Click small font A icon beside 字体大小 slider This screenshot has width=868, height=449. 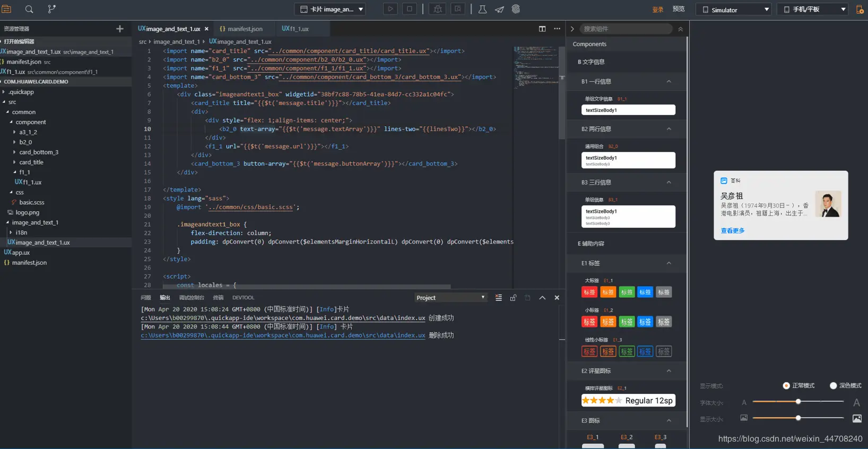pos(744,403)
